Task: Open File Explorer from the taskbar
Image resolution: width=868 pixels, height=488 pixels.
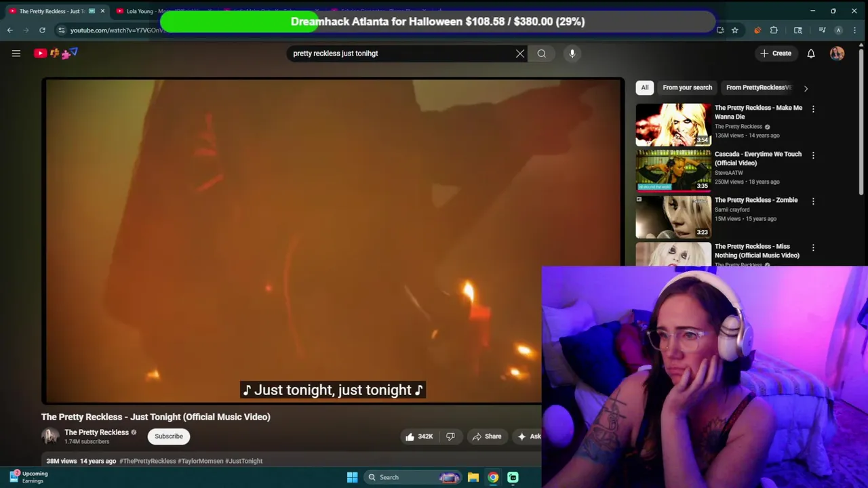Action: click(473, 477)
